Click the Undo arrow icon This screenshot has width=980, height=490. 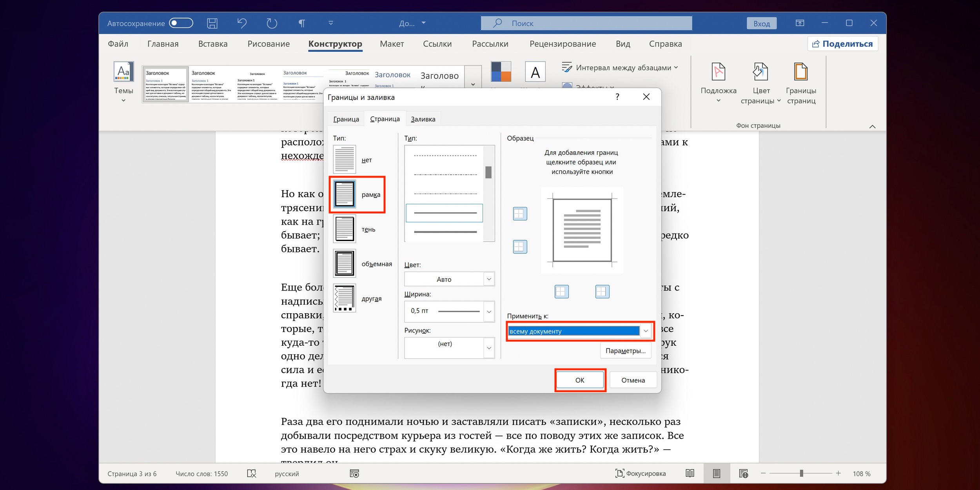pyautogui.click(x=242, y=24)
